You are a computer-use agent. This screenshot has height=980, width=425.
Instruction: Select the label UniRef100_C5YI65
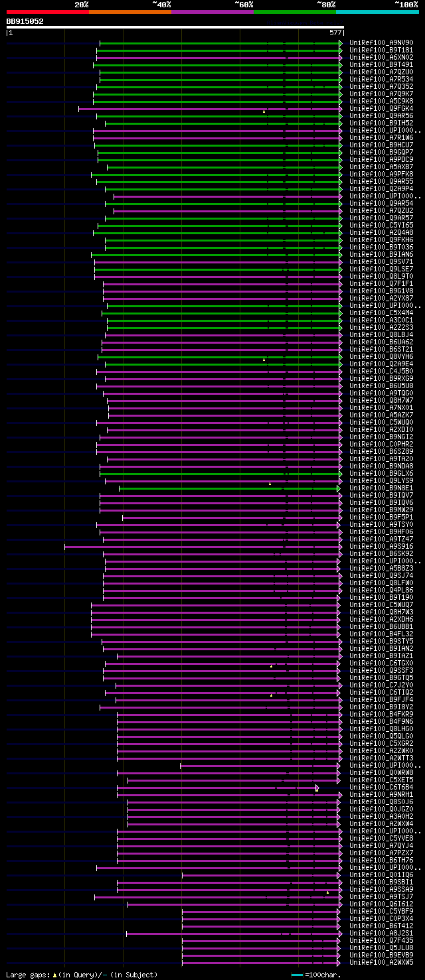381,226
